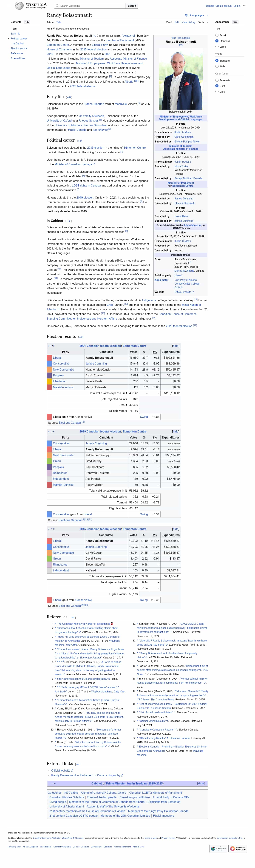Open Rhinoceros party in 2019 table
The height and width of the screenshot is (868, 255).
[60, 473]
